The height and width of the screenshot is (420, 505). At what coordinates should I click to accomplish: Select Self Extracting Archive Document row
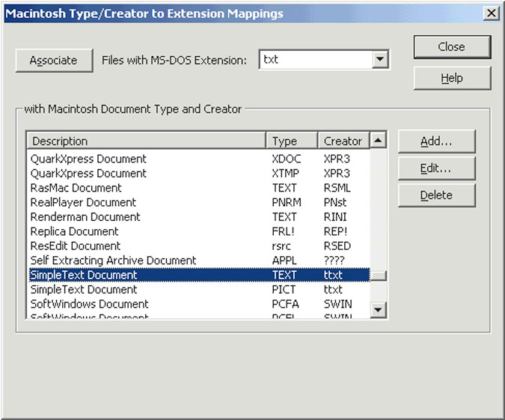[199, 261]
